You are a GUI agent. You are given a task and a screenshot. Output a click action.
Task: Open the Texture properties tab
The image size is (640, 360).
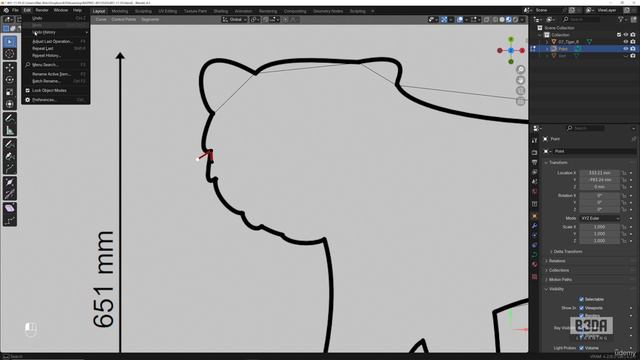535,277
